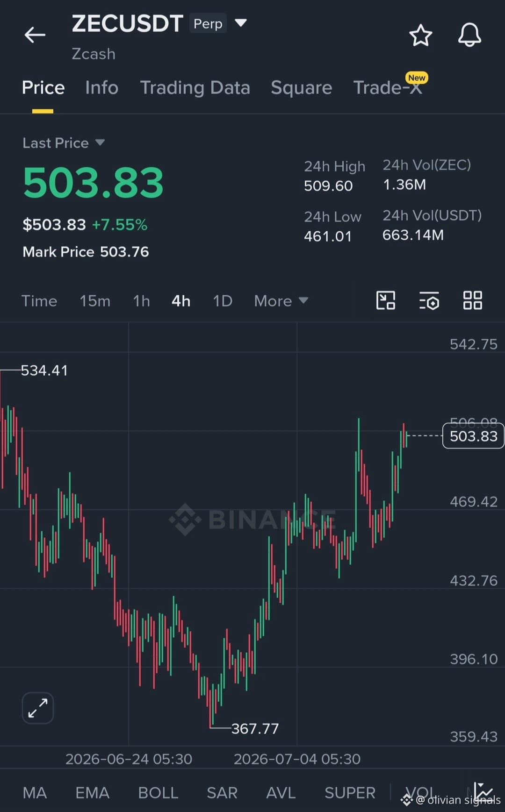505x812 pixels.
Task: Click the 24h Low value 461.01
Action: point(328,236)
